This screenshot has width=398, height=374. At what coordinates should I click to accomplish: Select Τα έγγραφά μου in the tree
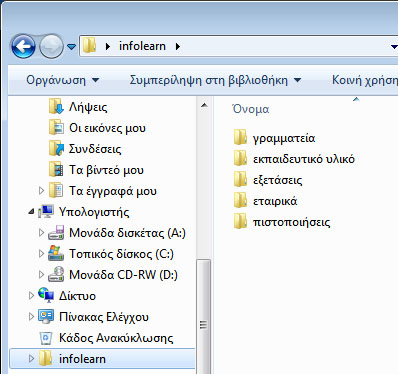[x=113, y=191]
